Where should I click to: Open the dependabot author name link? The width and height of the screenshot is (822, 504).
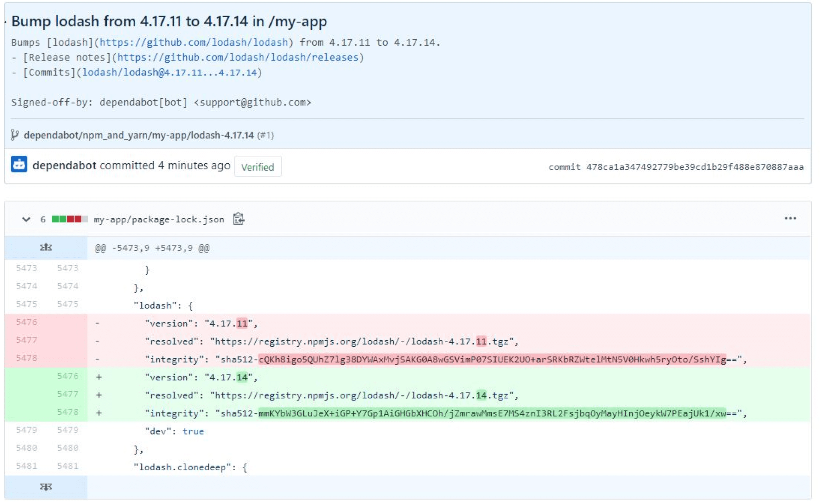click(x=64, y=165)
